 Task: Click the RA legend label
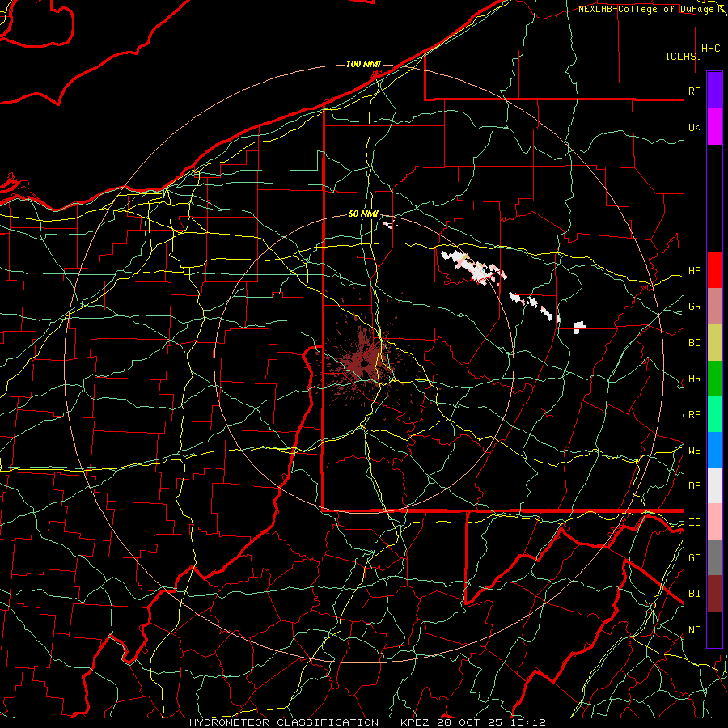(695, 415)
